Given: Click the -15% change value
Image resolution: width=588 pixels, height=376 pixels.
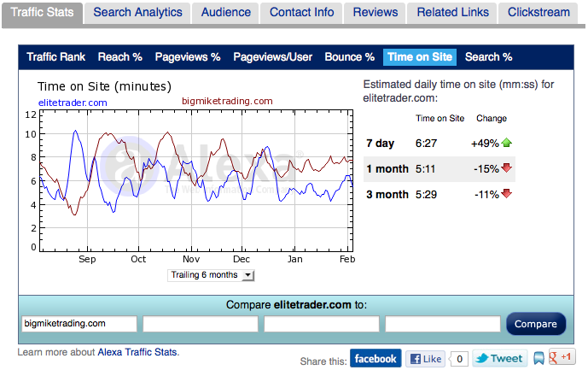Looking at the screenshot, I should point(486,169).
